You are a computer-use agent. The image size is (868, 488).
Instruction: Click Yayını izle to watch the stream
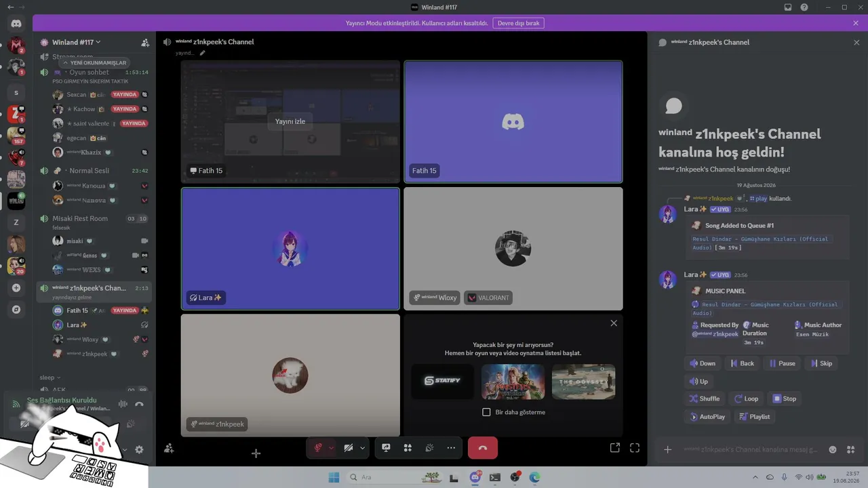tap(290, 121)
